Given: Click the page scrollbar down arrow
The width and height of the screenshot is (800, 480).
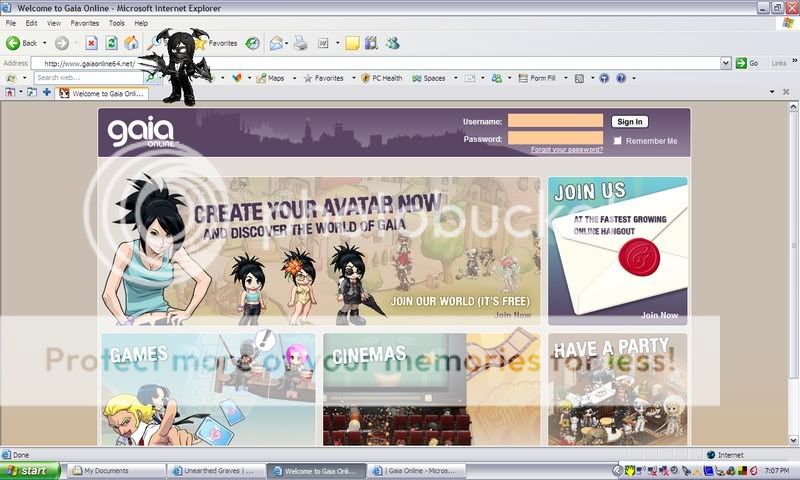Looking at the screenshot, I should pyautogui.click(x=793, y=440).
